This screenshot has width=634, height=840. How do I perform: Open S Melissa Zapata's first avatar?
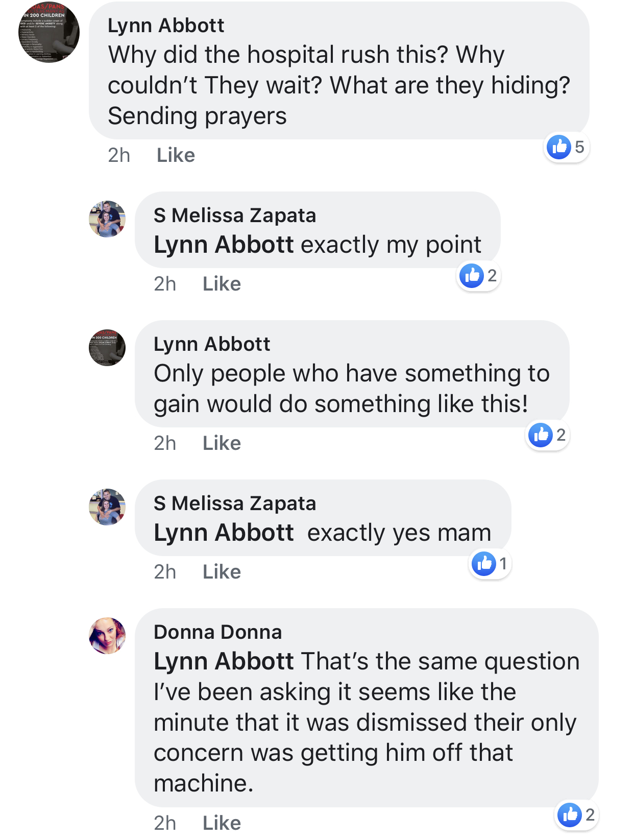pyautogui.click(x=107, y=219)
